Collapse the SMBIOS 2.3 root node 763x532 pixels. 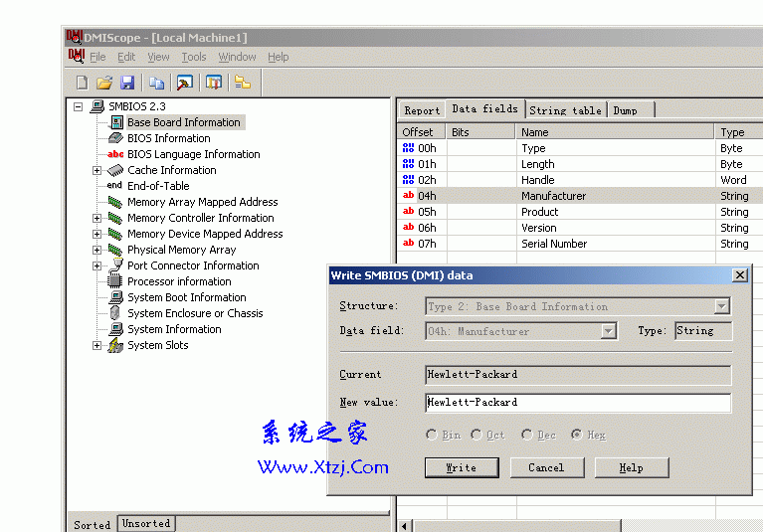click(78, 106)
